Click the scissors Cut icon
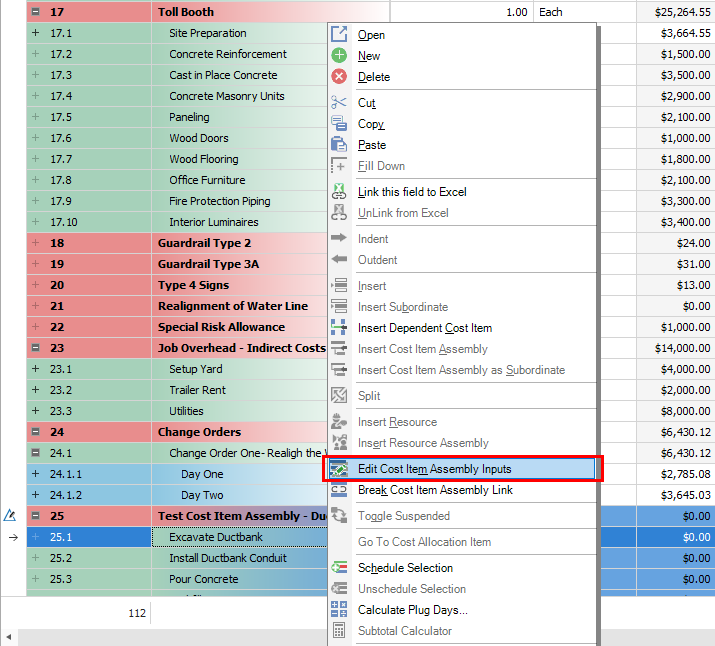Screen dimensions: 715x646 click(x=339, y=103)
